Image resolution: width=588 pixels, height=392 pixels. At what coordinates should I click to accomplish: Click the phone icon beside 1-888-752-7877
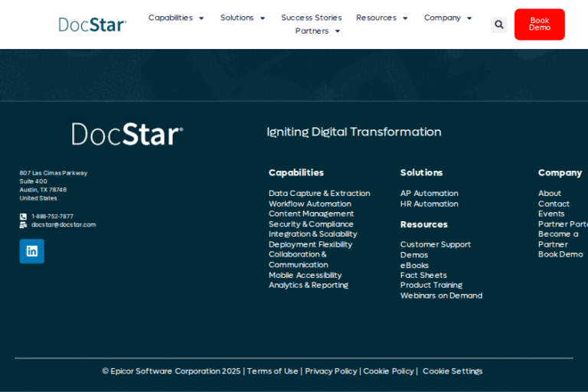pyautogui.click(x=23, y=217)
